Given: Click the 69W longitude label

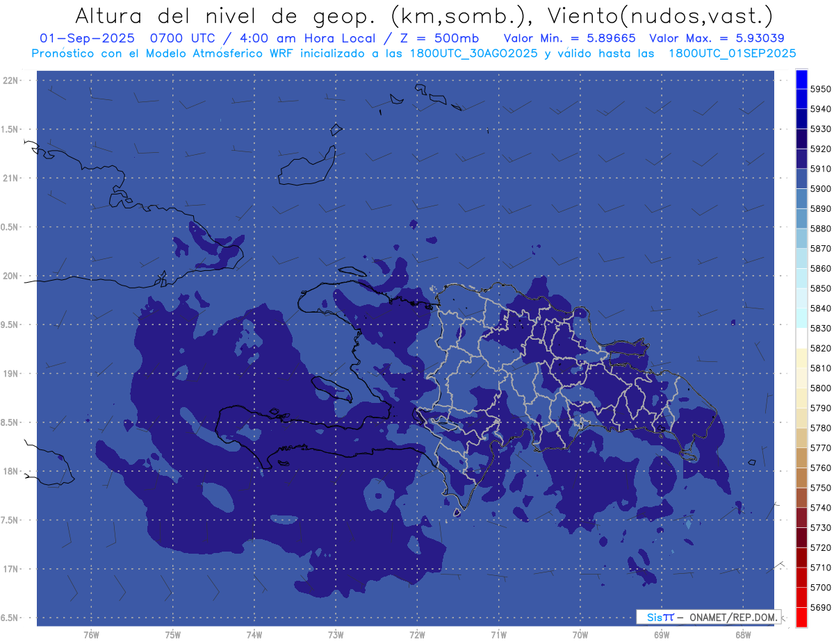Looking at the screenshot, I should click(x=661, y=635).
